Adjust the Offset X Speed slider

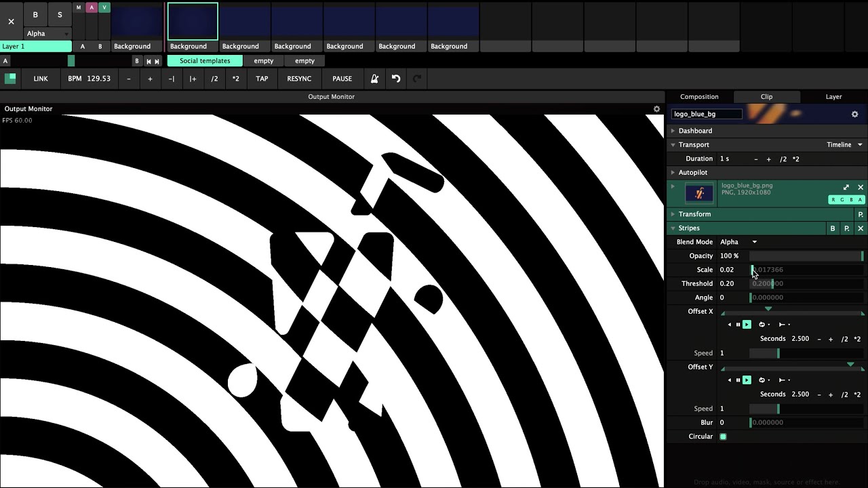(x=806, y=353)
